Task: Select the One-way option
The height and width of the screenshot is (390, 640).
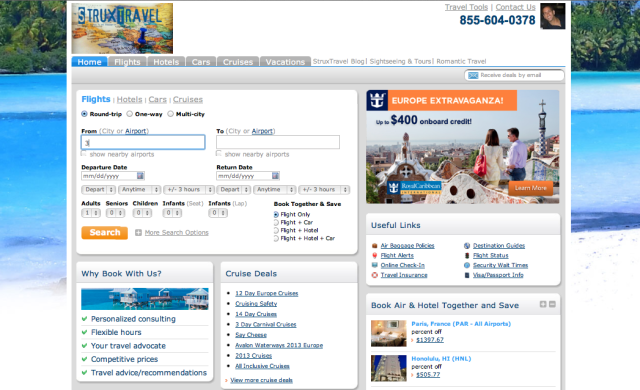Action: [x=130, y=114]
